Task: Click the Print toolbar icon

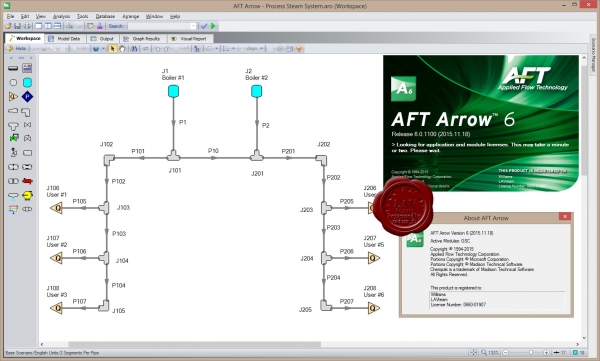Action: (x=27, y=26)
